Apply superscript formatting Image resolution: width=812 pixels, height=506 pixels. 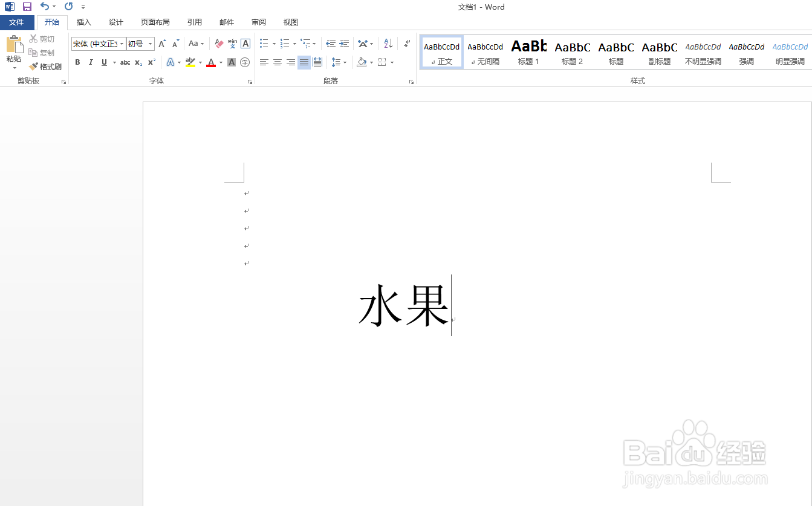[x=152, y=62]
